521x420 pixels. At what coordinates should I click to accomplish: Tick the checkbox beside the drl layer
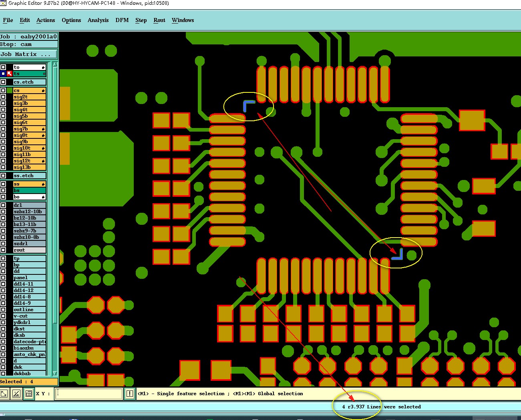coord(3,205)
